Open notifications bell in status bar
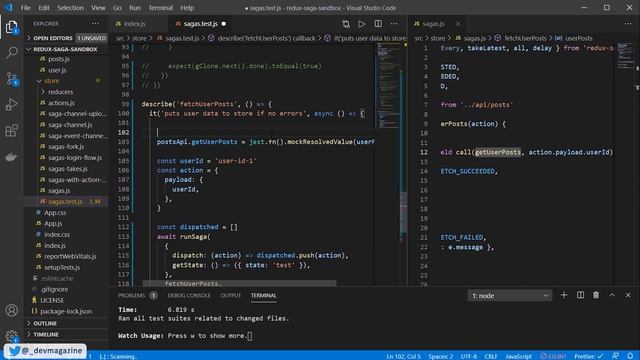 coord(630,356)
